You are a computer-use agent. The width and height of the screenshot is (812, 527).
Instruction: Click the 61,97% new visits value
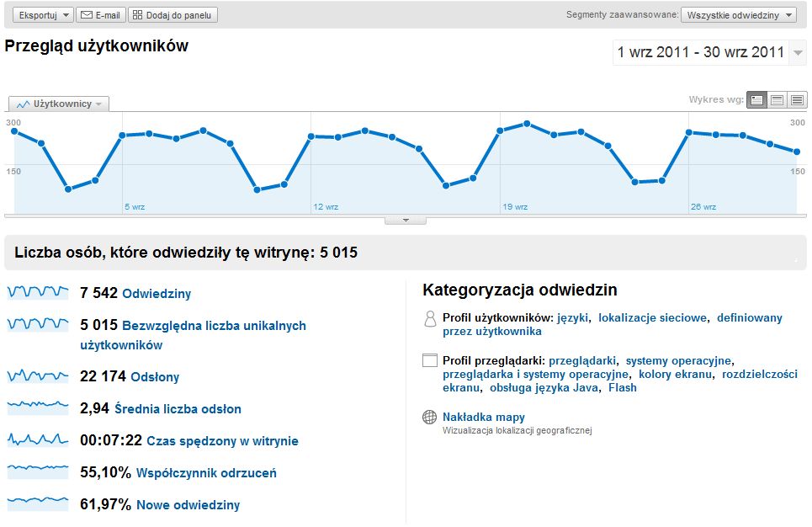point(106,504)
